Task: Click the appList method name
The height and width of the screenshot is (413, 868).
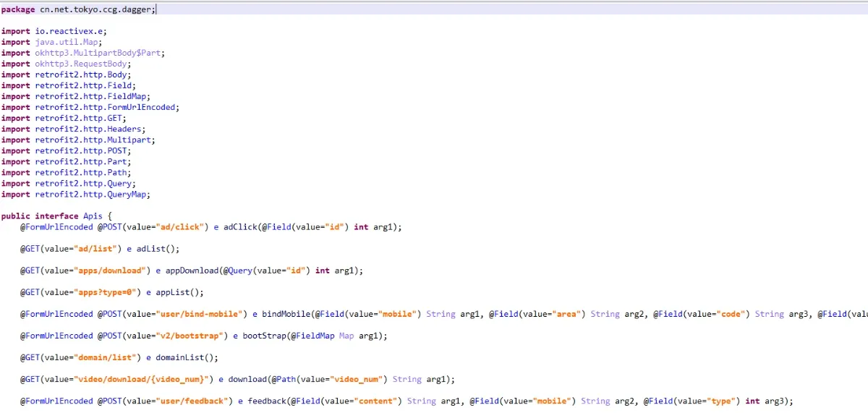Action: [174, 291]
